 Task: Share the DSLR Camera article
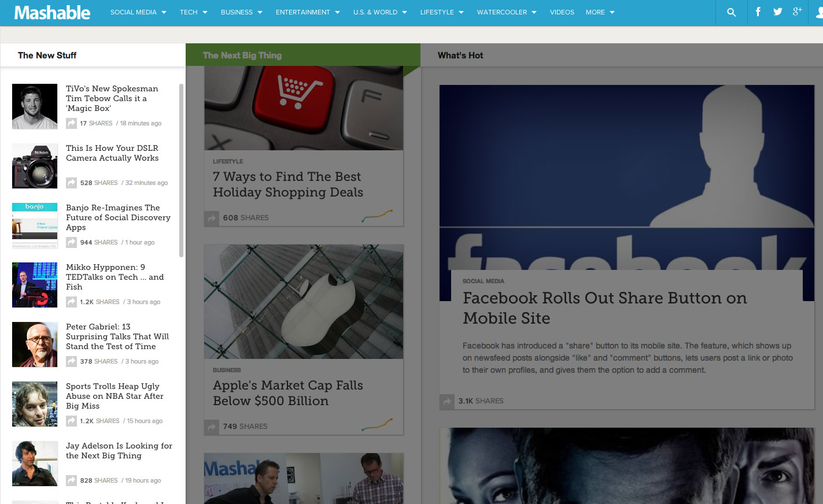pos(71,183)
